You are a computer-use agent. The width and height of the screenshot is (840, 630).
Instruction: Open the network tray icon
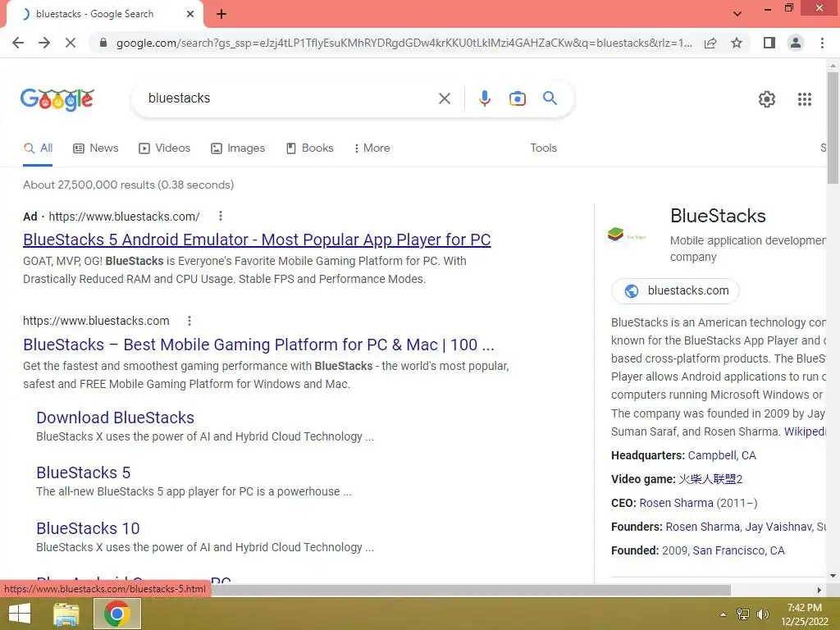[743, 614]
